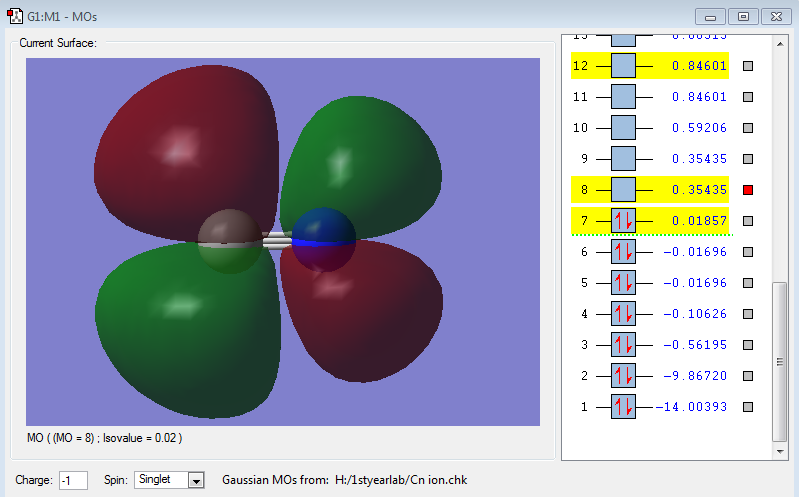
Task: Click the Charge input field
Action: tap(73, 480)
